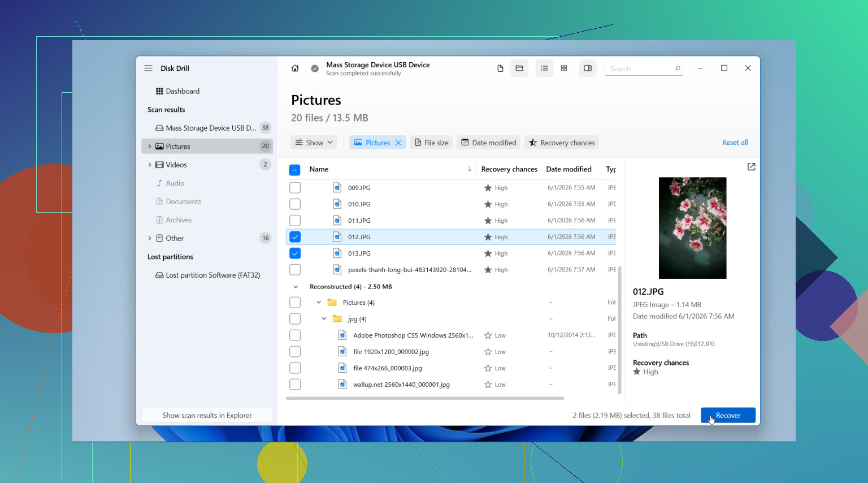Click the 009.JPG file icon

(337, 188)
